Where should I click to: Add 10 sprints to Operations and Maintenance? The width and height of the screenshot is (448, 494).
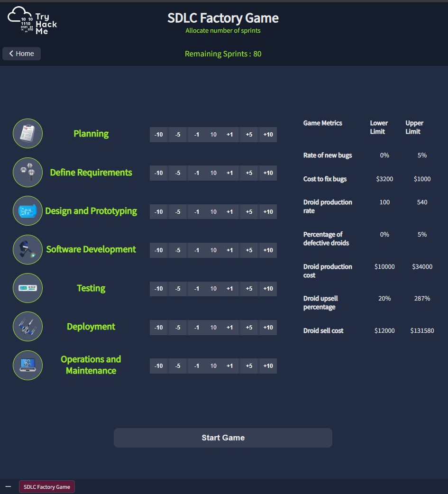268,366
